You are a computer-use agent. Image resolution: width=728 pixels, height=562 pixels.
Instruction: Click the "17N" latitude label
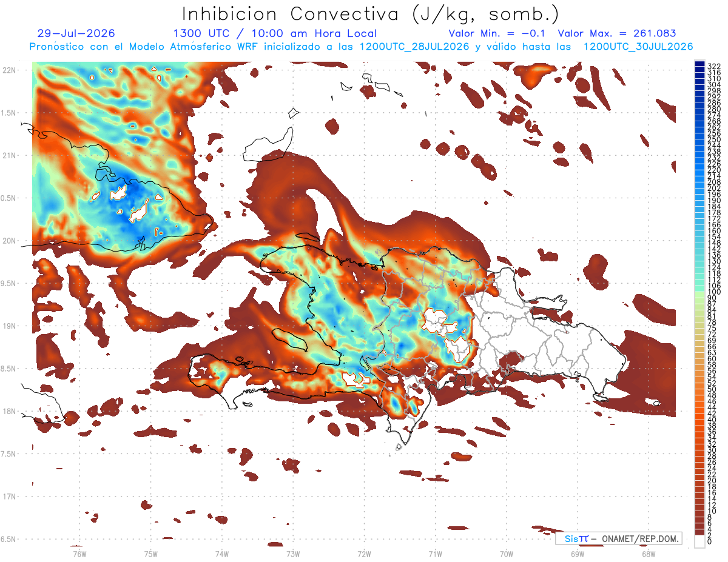(x=9, y=497)
